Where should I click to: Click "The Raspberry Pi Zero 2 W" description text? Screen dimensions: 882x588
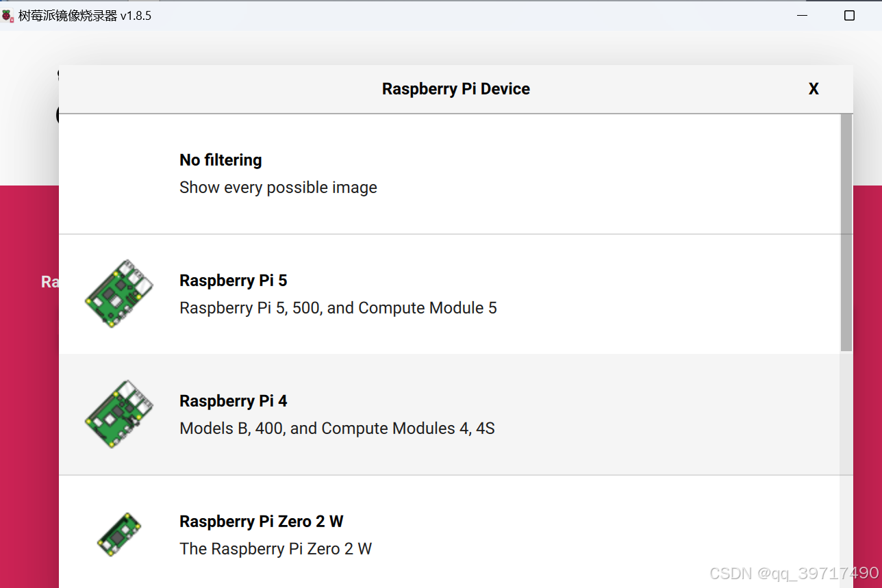pos(275,549)
